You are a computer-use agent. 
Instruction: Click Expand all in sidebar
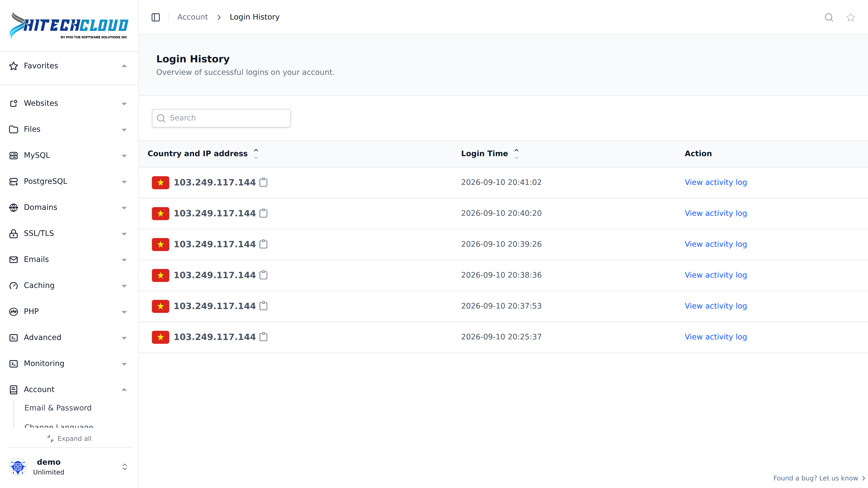pos(69,438)
